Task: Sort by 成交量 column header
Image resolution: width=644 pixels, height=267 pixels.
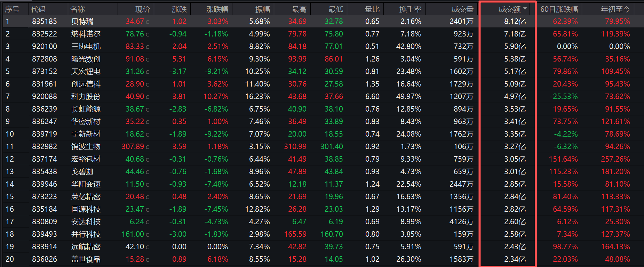Action: pos(463,9)
